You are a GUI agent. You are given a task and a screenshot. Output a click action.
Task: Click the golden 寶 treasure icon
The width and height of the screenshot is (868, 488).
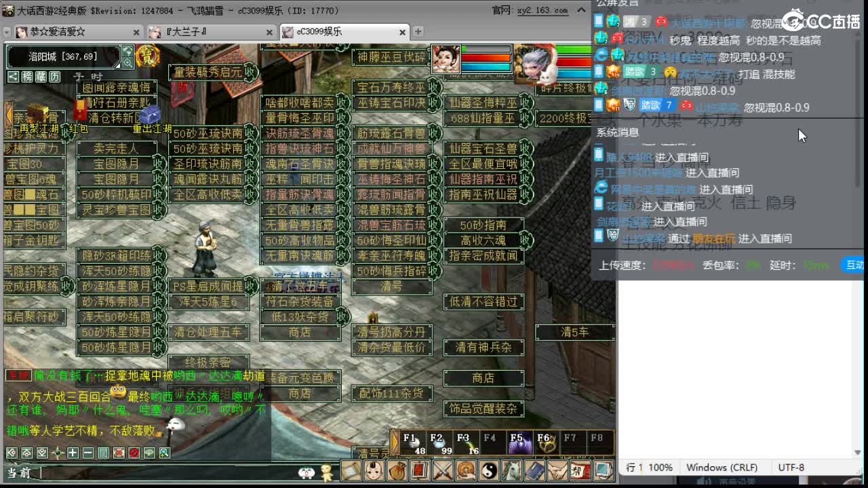[x=148, y=55]
